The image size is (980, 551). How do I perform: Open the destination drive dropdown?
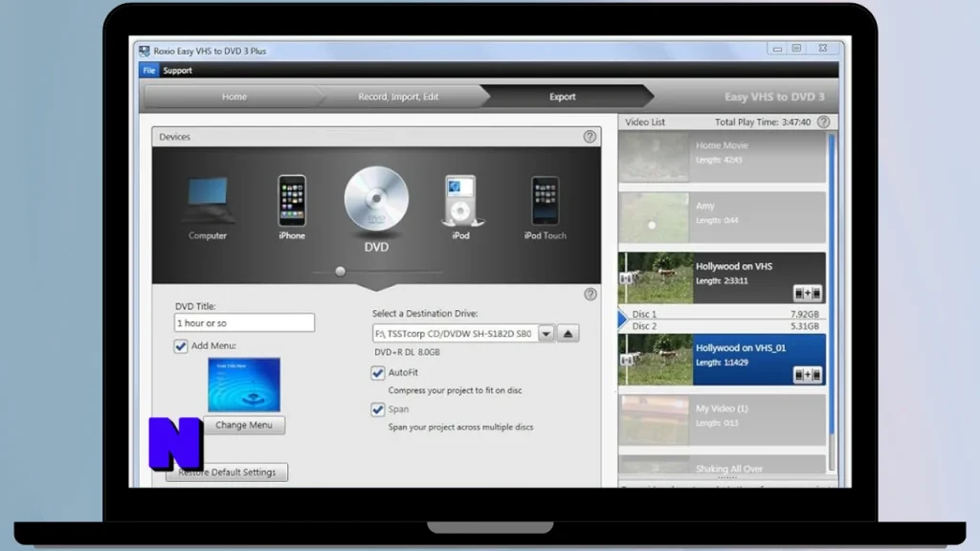click(x=546, y=334)
